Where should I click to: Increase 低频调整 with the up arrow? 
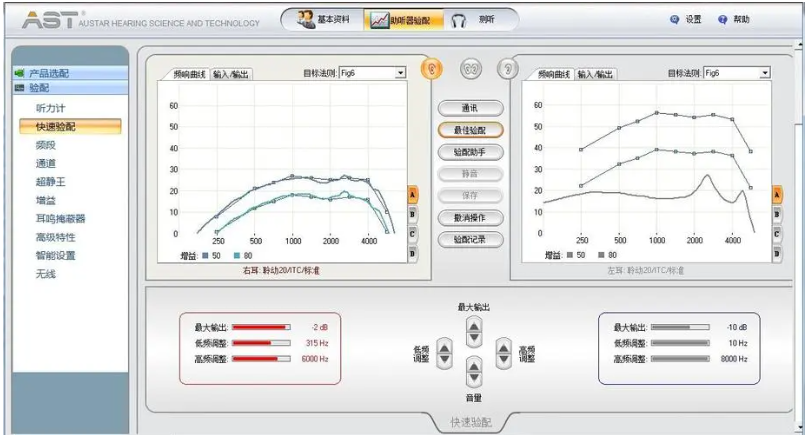tap(444, 348)
